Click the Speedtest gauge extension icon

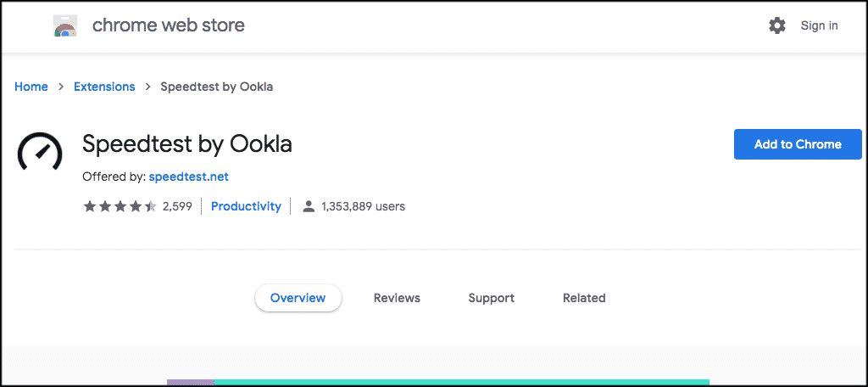[x=40, y=151]
